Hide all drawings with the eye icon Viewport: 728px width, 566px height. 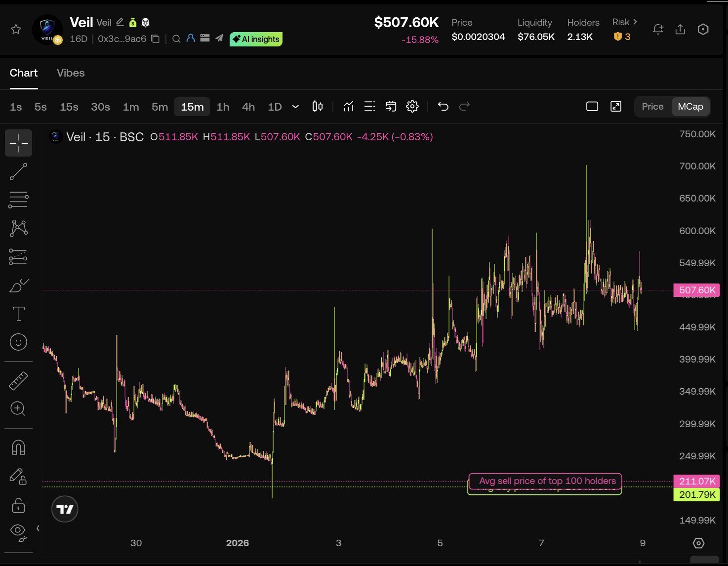coord(19,532)
